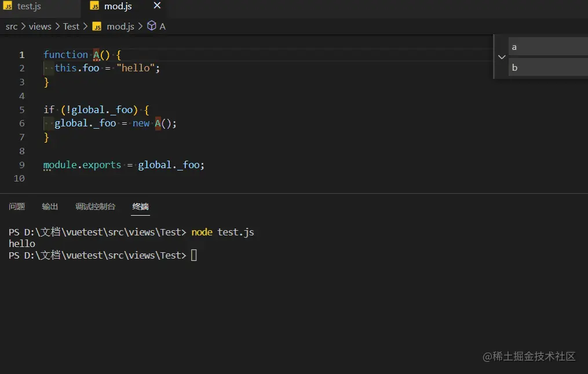Click module.exports on line 9
The width and height of the screenshot is (588, 374).
82,165
